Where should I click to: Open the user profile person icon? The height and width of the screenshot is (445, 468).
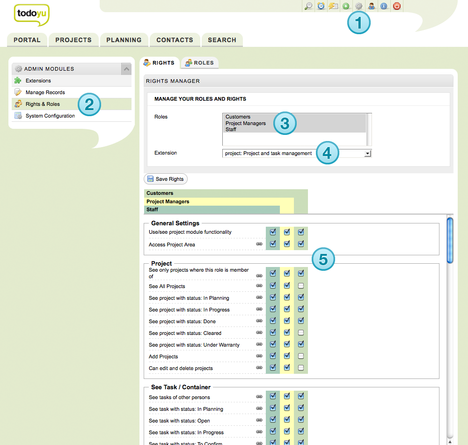point(371,6)
